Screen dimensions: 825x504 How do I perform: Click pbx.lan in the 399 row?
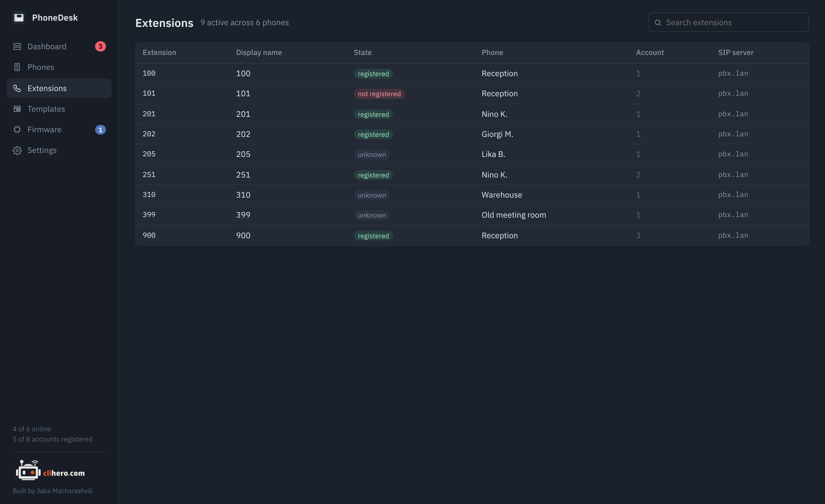click(x=733, y=215)
